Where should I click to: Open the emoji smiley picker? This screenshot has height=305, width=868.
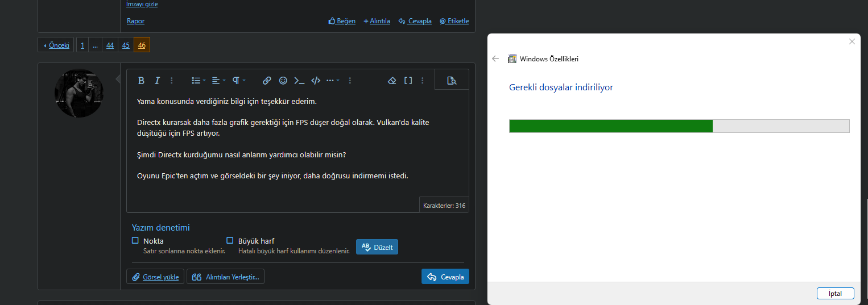point(283,81)
